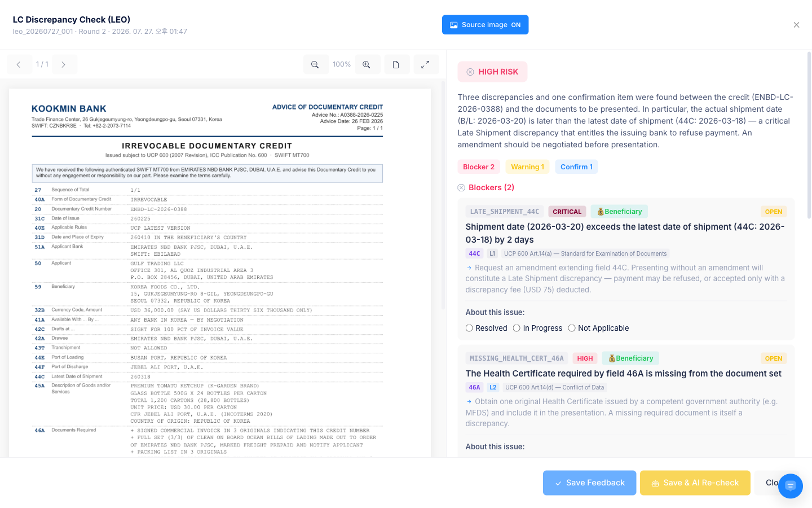The height and width of the screenshot is (508, 812).
Task: Click the robot icon in Save & AI Re-check
Action: coord(655,483)
